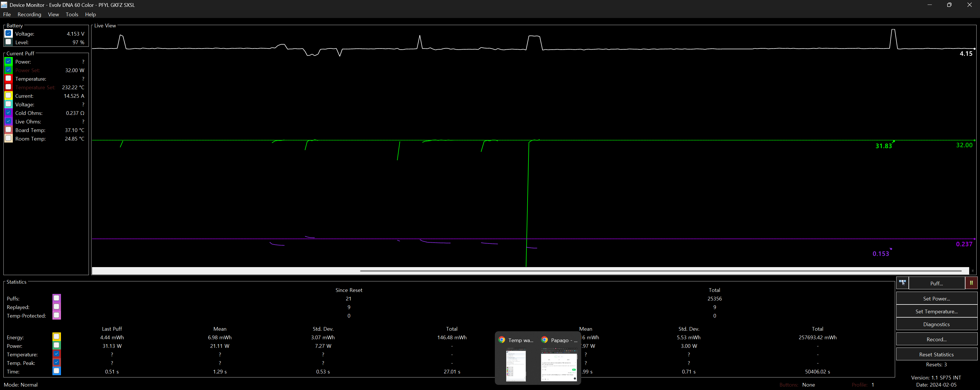Enable the Battery Level checkbox

tap(8, 42)
